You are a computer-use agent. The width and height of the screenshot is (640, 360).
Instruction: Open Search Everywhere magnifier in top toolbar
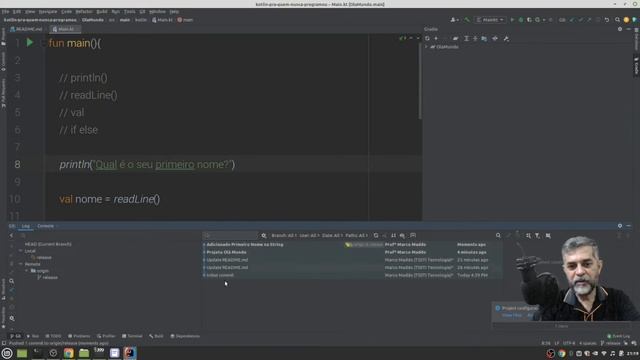click(617, 20)
